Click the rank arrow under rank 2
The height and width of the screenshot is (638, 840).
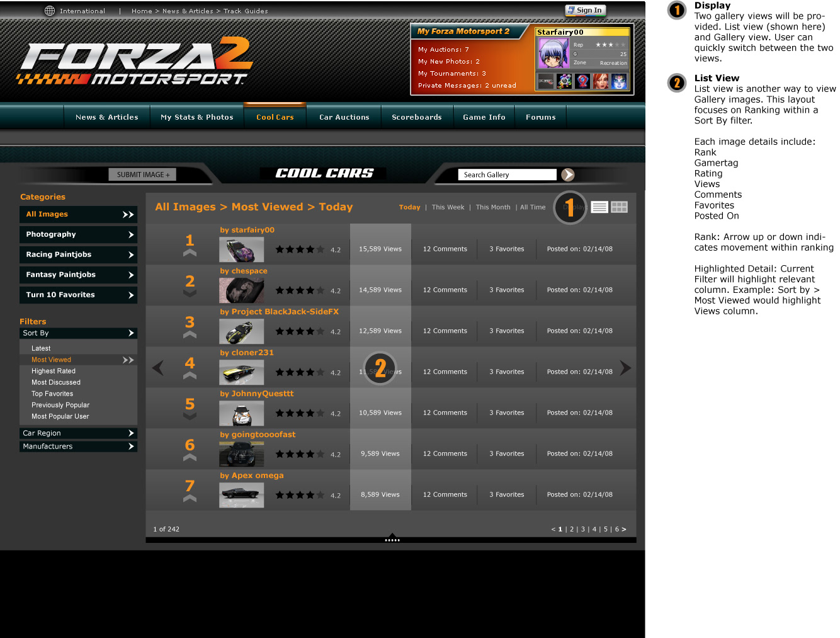point(190,293)
